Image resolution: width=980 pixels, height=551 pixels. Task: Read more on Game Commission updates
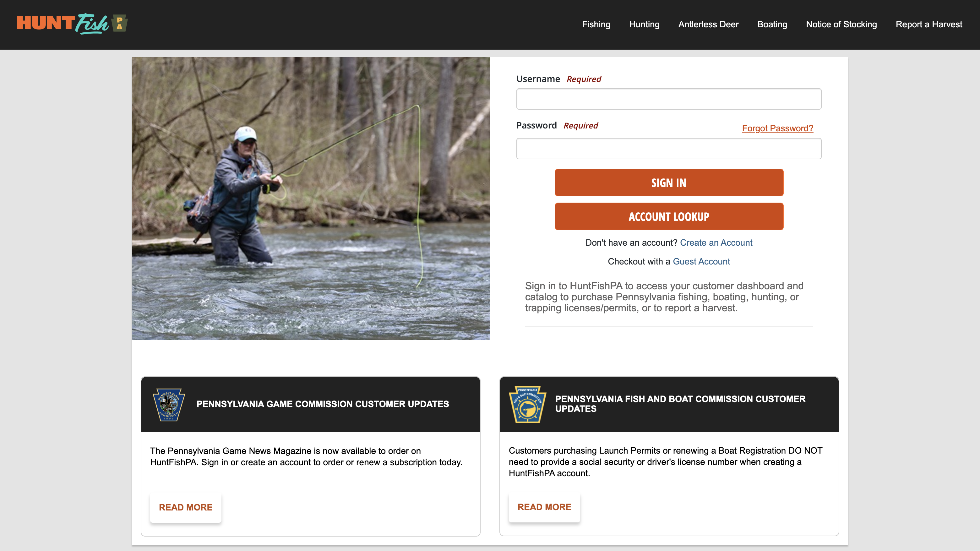click(x=186, y=507)
